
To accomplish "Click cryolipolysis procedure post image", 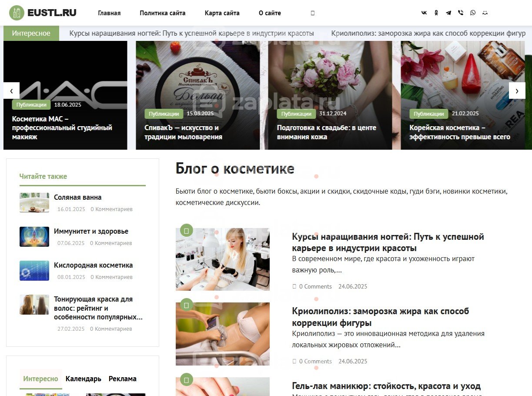I will click(x=223, y=334).
